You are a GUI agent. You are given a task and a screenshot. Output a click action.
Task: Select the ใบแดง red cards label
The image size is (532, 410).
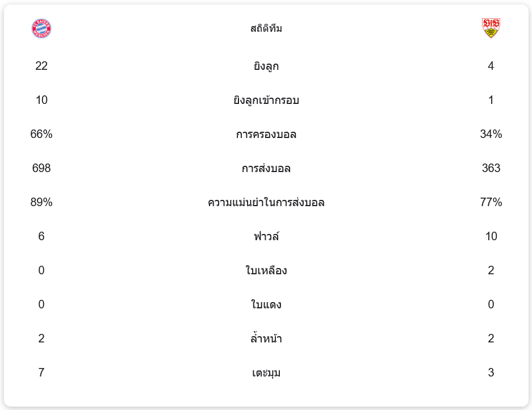[x=266, y=305]
